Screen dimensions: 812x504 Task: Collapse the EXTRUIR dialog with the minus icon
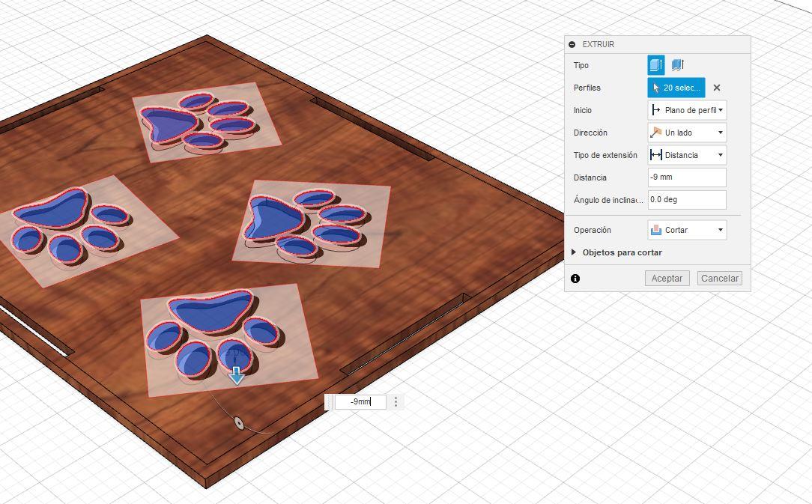[572, 44]
